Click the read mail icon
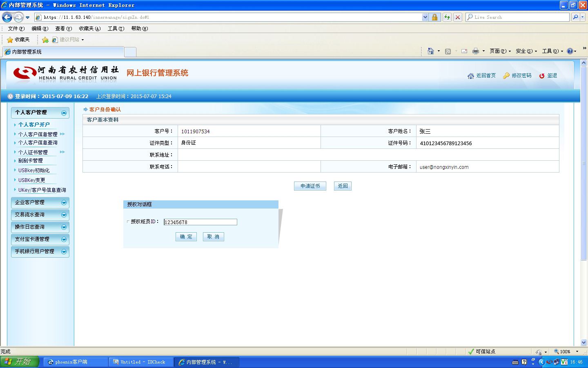 click(464, 51)
